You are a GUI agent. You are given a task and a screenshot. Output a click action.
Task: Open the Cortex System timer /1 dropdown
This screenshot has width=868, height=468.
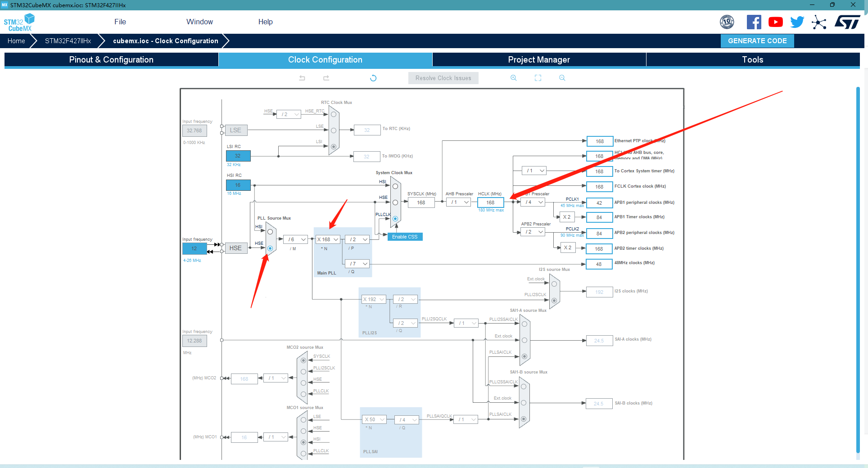point(534,171)
